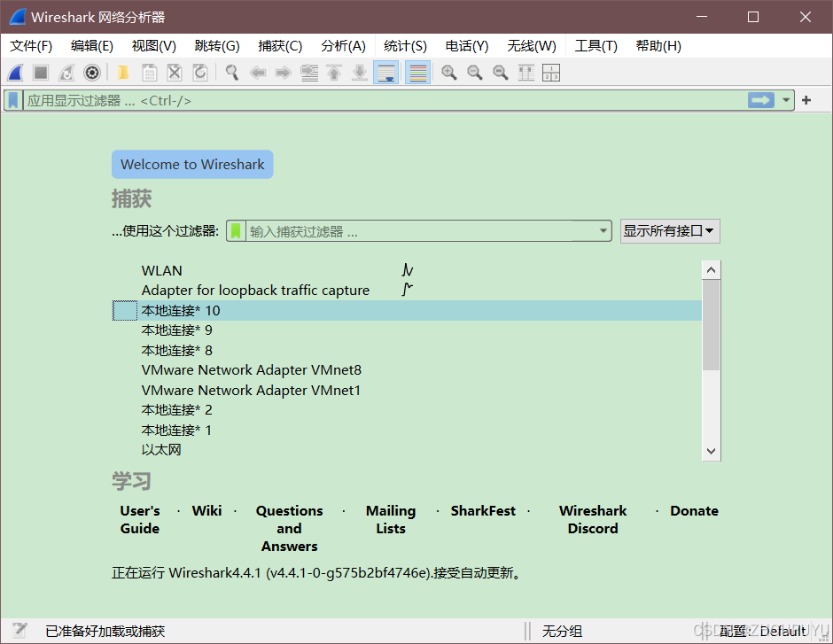Open the 帮助(H) menu
Viewport: 833px width, 644px height.
658,46
